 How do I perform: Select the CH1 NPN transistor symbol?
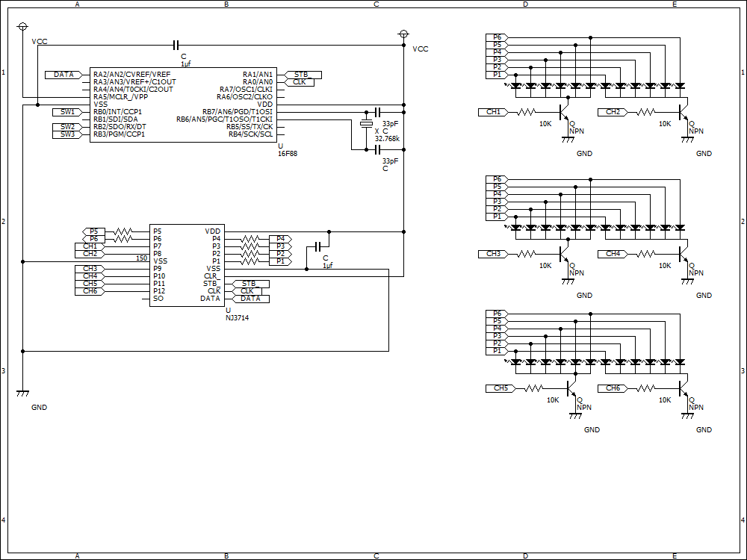[x=564, y=111]
